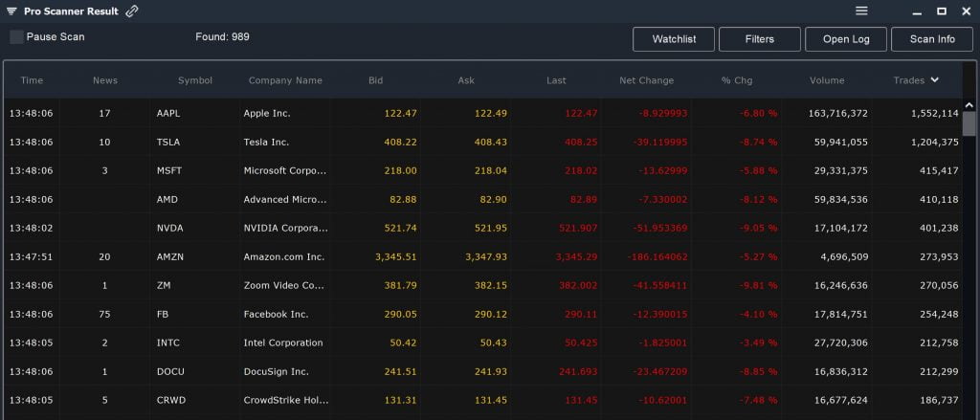This screenshot has width=980, height=420.
Task: Click the link chain icon next to the title
Action: 132,11
